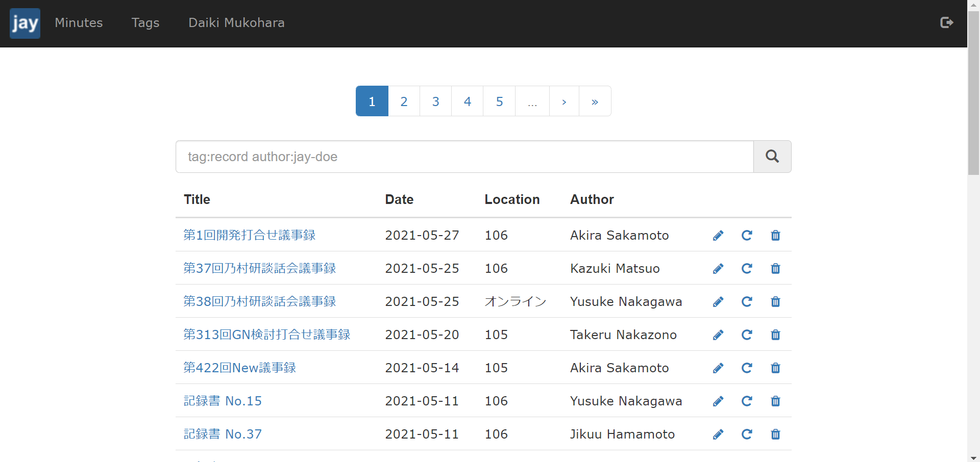Focus the tag and author search field
The height and width of the screenshot is (462, 980).
[x=464, y=157]
